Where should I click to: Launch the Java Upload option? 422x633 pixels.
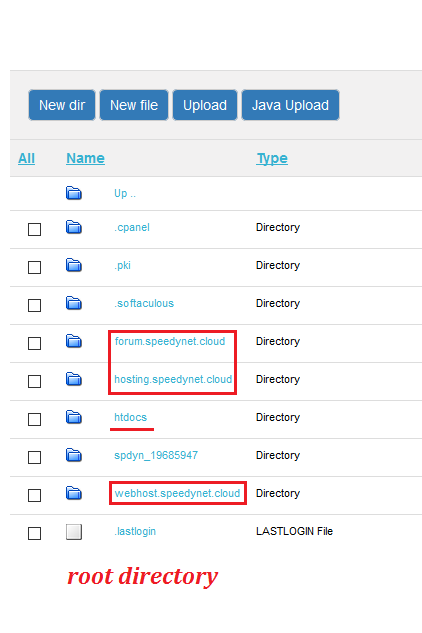[290, 105]
